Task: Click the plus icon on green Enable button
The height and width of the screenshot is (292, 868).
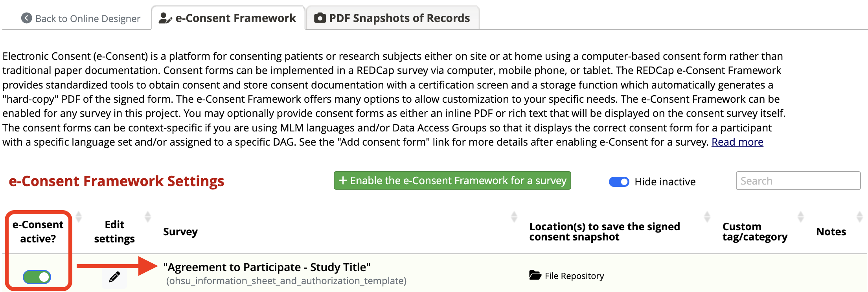Action: (343, 180)
